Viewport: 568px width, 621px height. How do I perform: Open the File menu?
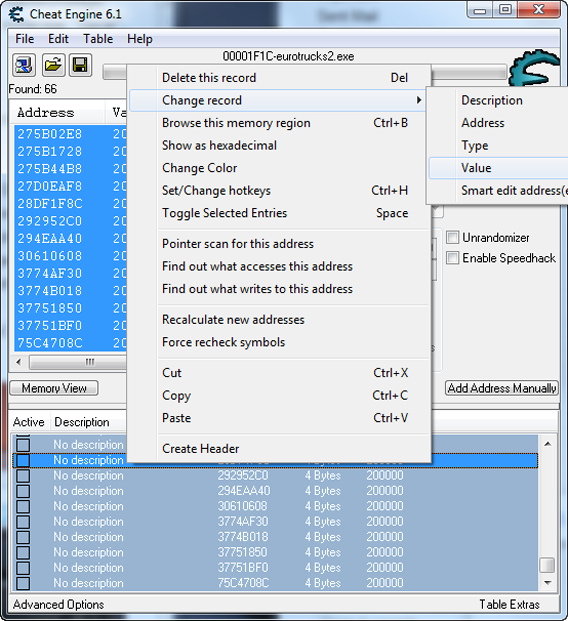point(25,39)
